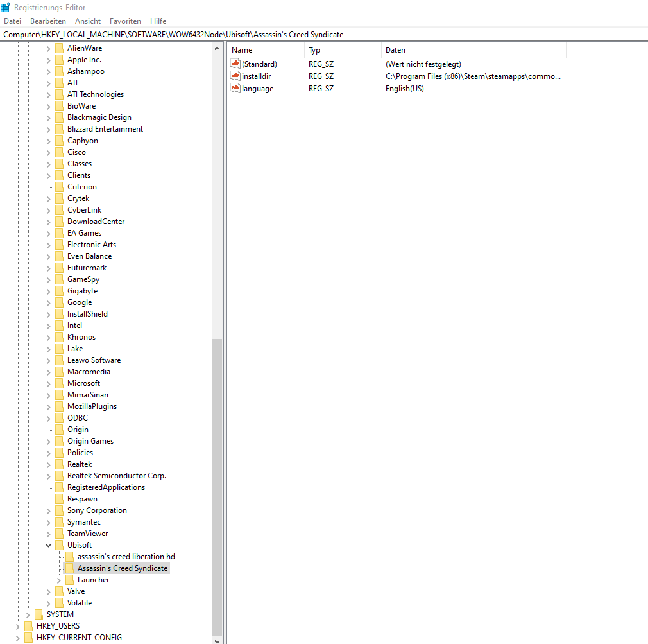This screenshot has height=644, width=648.
Task: Select the InstallShield key
Action: (87, 314)
